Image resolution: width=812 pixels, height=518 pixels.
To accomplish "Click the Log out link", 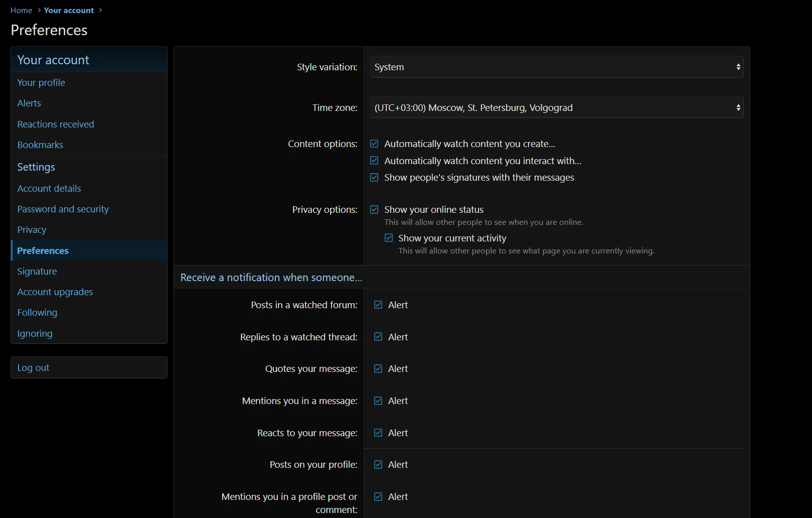I will click(x=33, y=368).
